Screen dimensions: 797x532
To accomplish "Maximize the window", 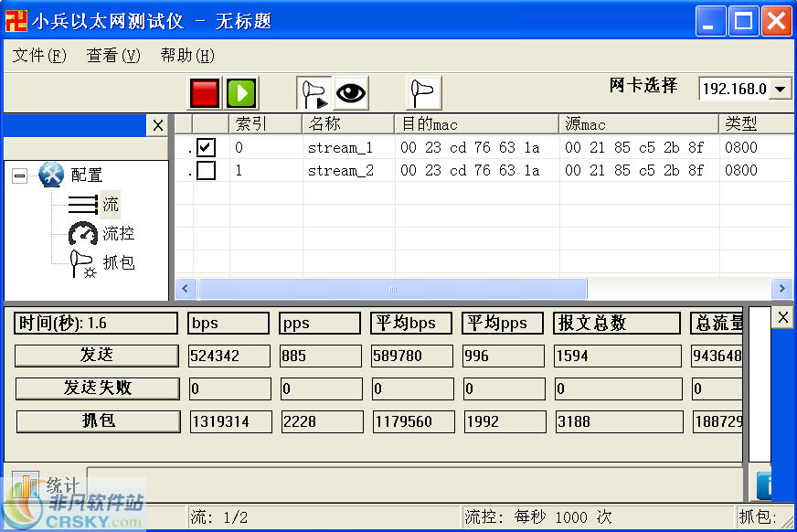I will coord(743,21).
